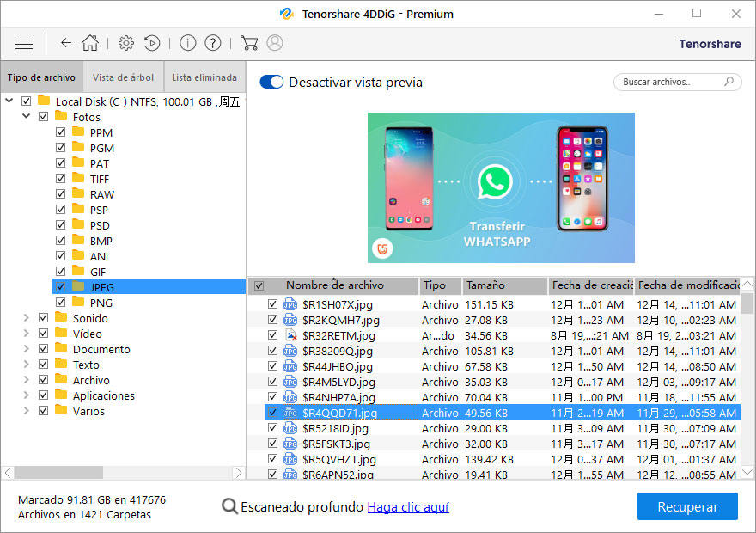The width and height of the screenshot is (756, 533).
Task: Click the PNG folder icon
Action: pos(78,302)
